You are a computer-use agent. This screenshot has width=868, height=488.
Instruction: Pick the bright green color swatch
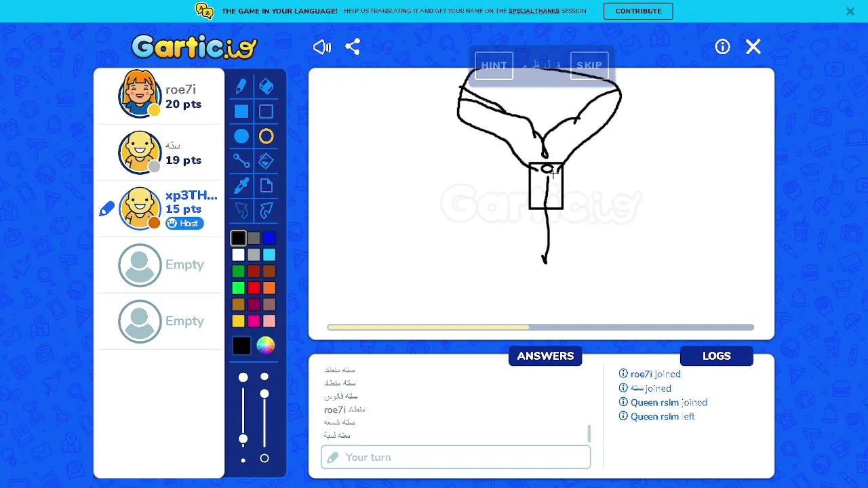click(238, 288)
